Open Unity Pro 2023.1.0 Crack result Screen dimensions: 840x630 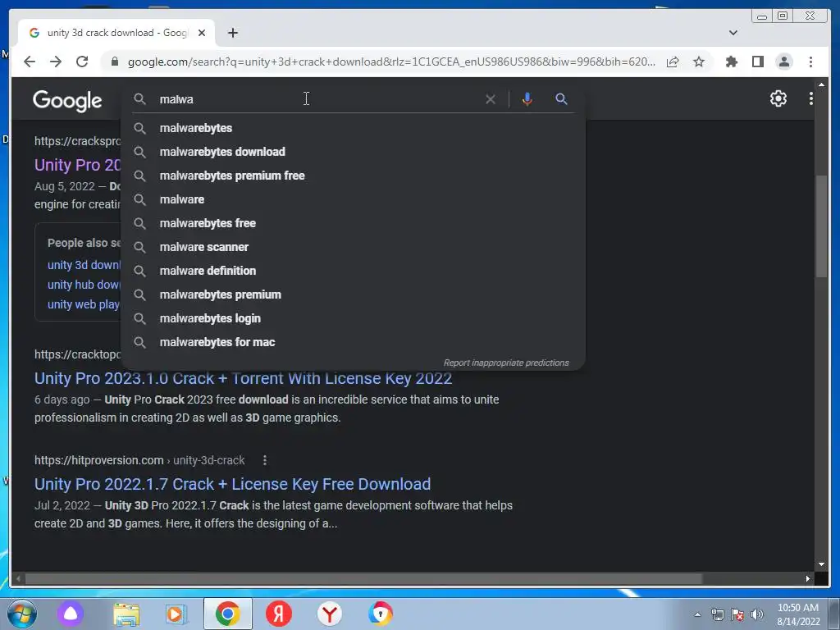(243, 378)
